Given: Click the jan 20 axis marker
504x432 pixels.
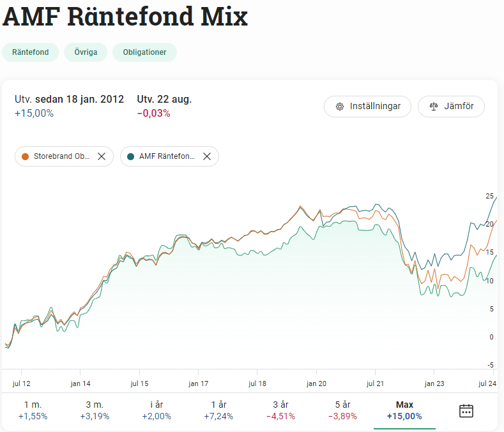Looking at the screenshot, I should (x=316, y=384).
